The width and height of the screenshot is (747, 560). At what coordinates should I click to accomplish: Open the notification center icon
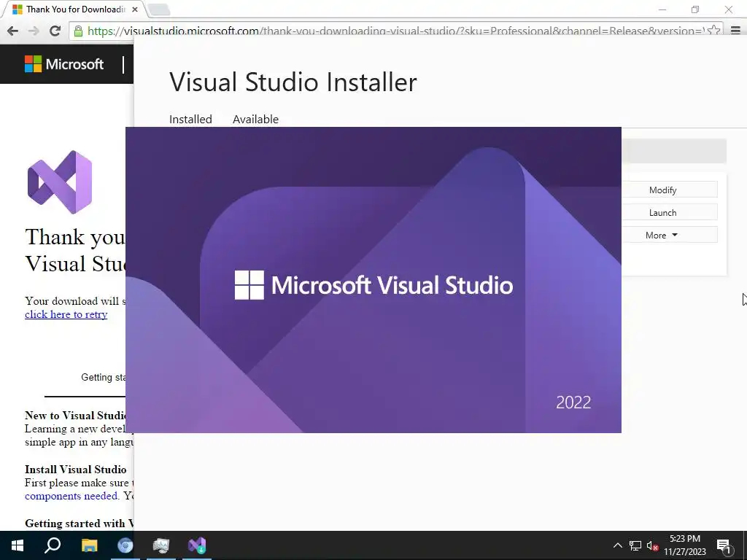coord(724,545)
